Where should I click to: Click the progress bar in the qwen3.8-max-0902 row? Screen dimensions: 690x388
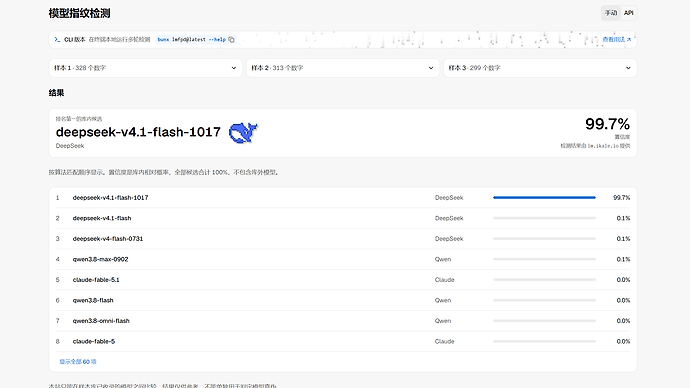(544, 259)
